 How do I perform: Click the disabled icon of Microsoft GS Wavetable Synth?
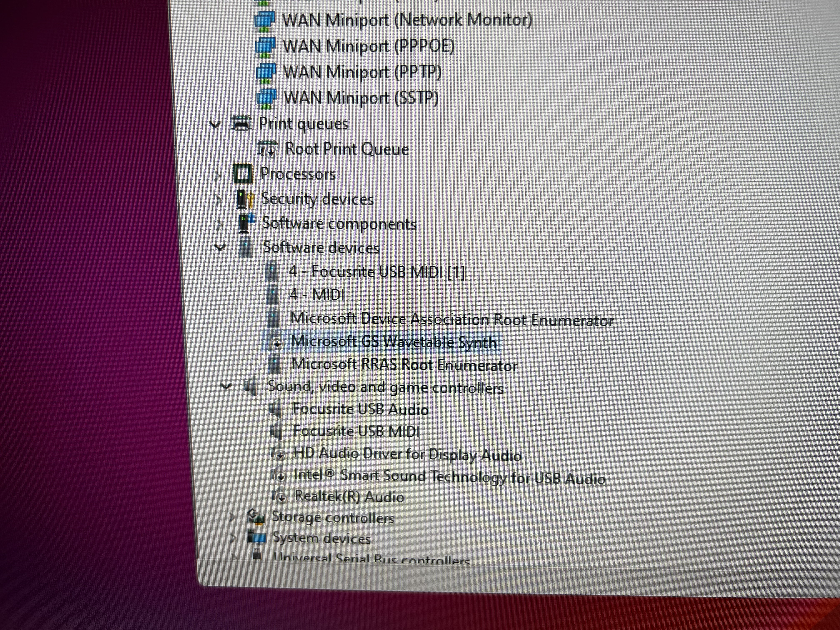[x=275, y=341]
